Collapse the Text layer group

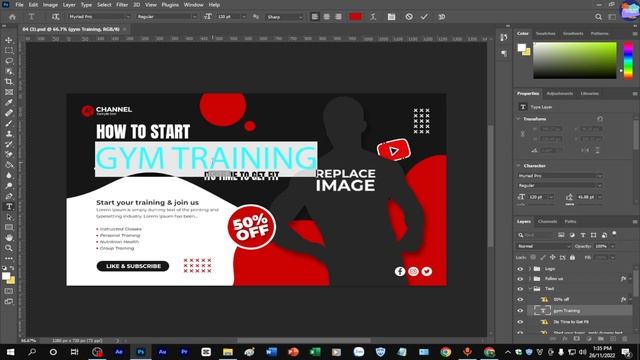tap(530, 289)
